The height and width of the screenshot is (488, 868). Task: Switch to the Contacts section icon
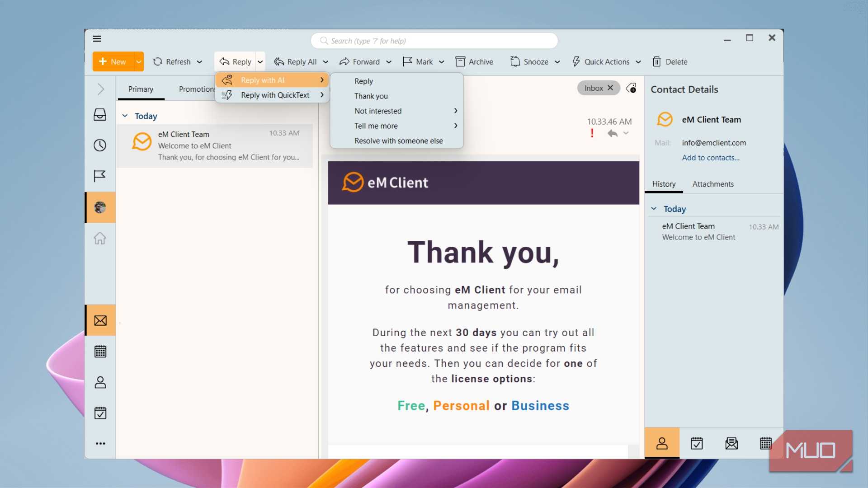point(100,382)
